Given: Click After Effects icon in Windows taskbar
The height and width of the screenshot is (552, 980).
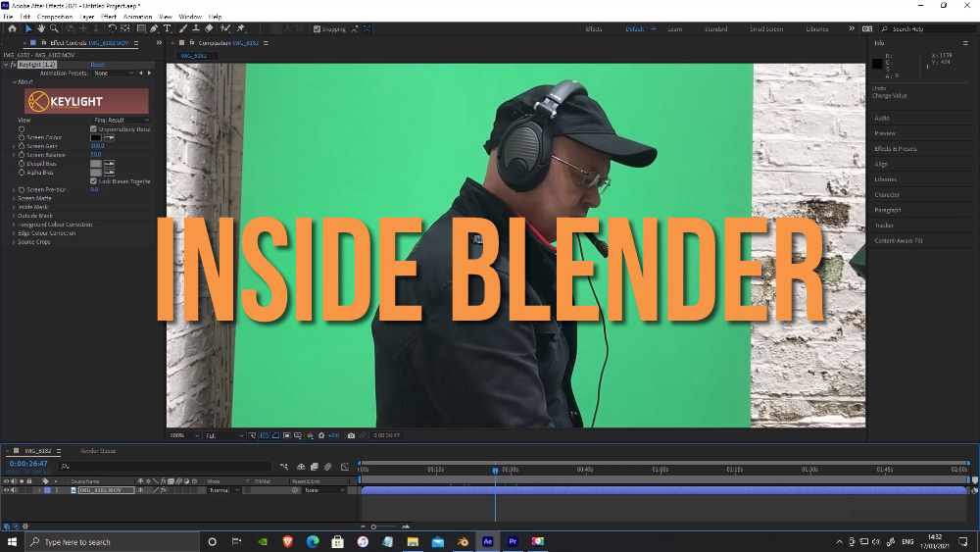Looking at the screenshot, I should click(x=487, y=541).
